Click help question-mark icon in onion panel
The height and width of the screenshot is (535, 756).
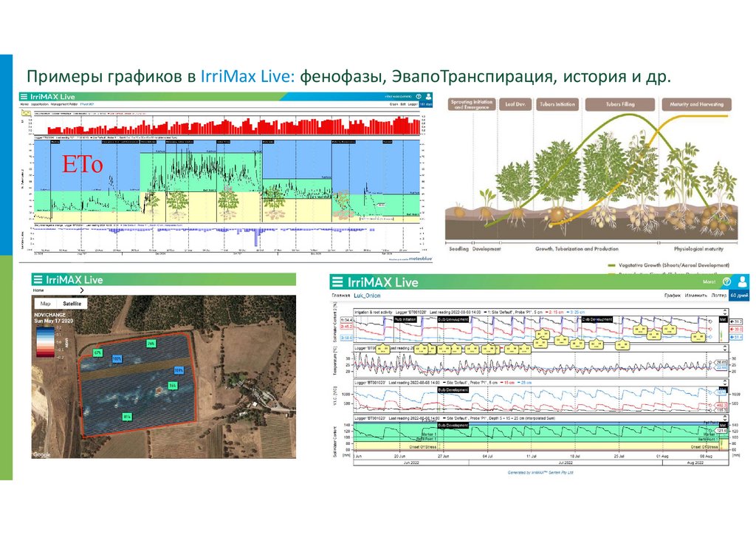[x=726, y=282]
